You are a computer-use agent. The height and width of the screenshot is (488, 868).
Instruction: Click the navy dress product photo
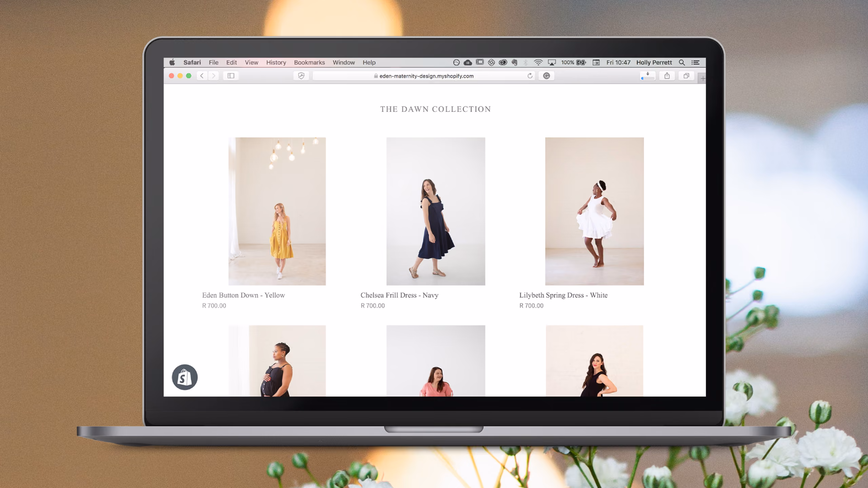click(436, 211)
